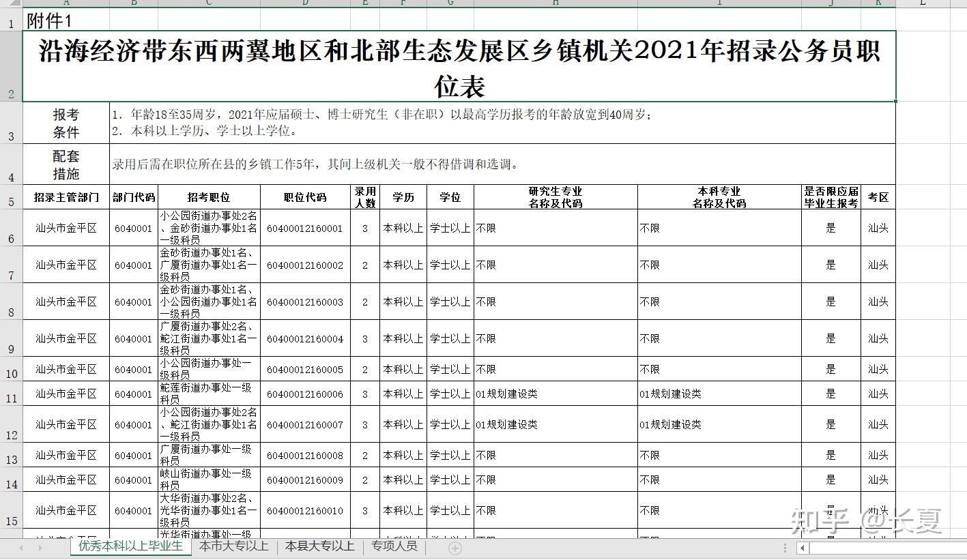Click the horizontal scrollbar left arrow

click(803, 548)
